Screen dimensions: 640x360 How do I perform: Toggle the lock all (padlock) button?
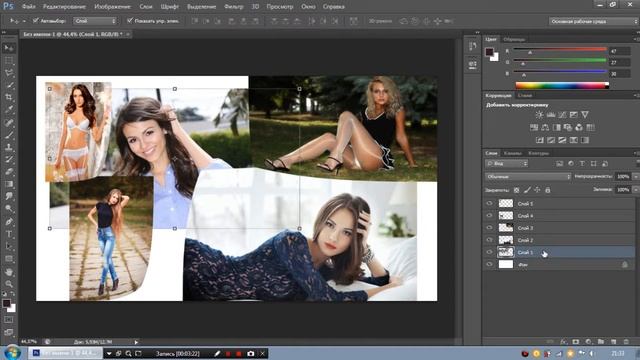click(x=548, y=190)
